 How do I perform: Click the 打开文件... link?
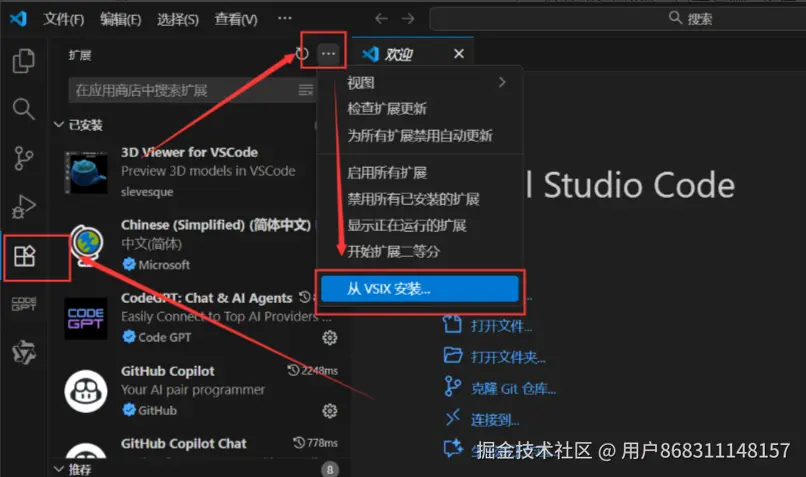tap(501, 326)
